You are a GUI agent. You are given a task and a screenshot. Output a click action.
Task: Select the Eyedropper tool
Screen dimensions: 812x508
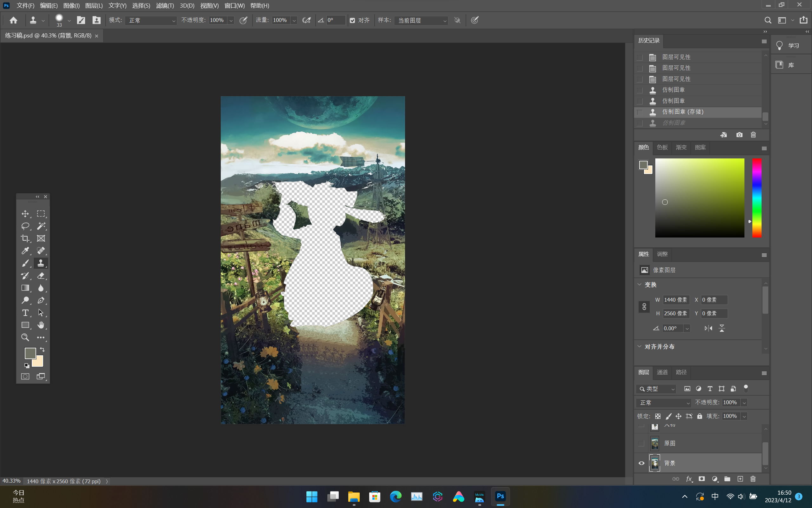(x=25, y=251)
